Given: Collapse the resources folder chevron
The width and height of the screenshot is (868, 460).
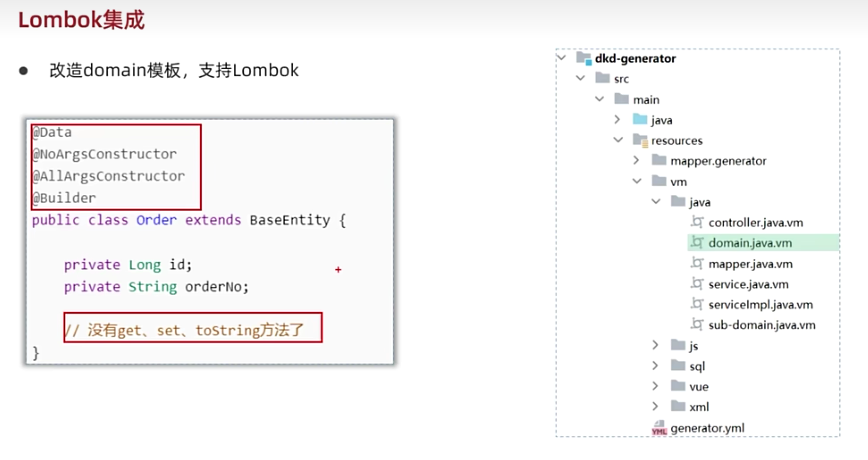Looking at the screenshot, I should (x=619, y=140).
